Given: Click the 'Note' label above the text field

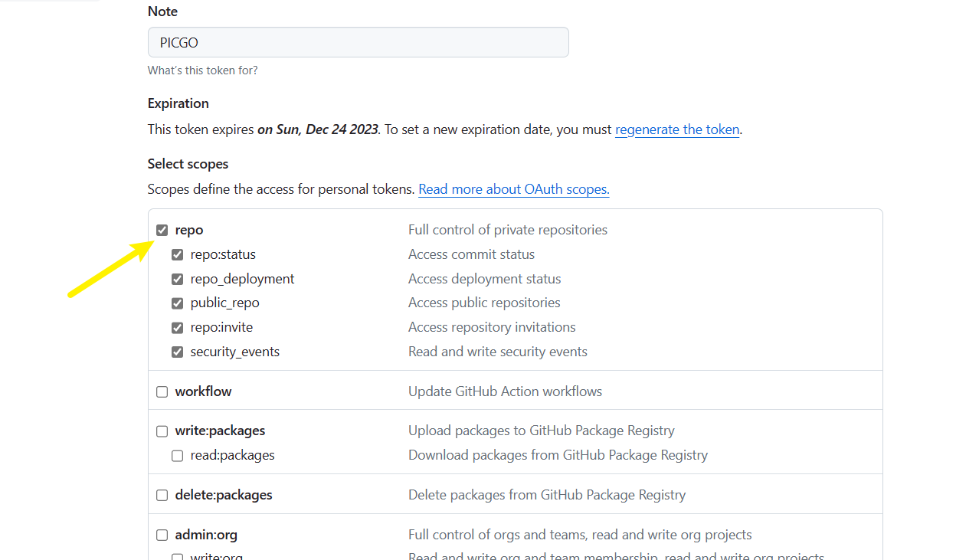Looking at the screenshot, I should point(162,11).
